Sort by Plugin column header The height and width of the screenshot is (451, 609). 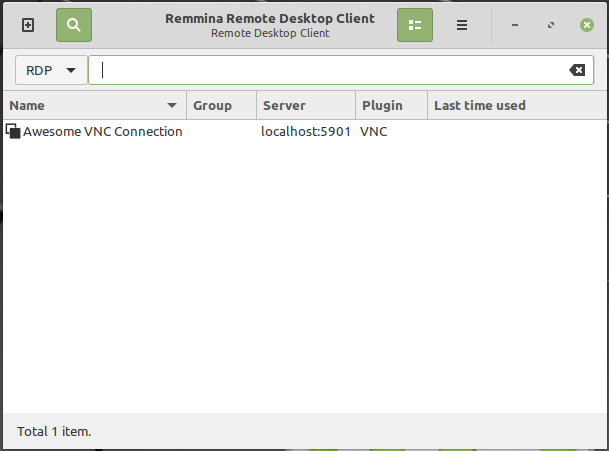coord(392,105)
